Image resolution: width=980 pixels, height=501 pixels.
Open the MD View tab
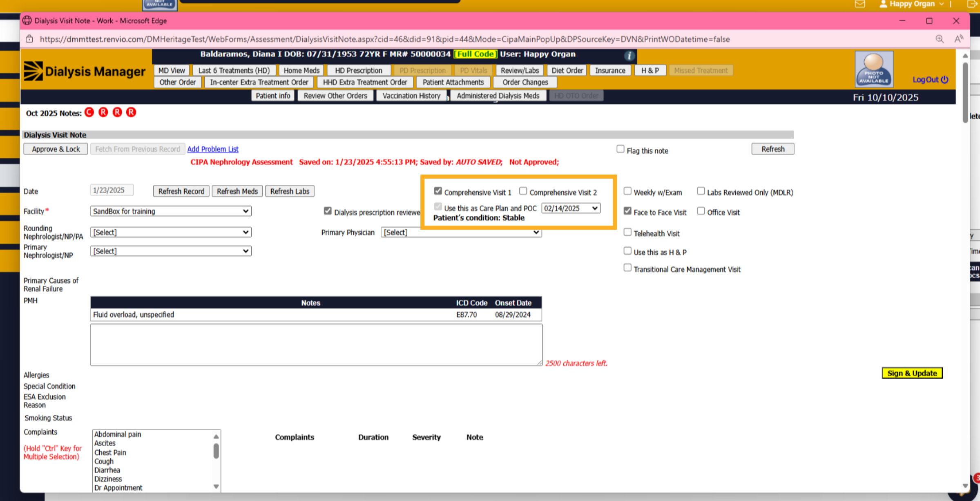coord(172,70)
